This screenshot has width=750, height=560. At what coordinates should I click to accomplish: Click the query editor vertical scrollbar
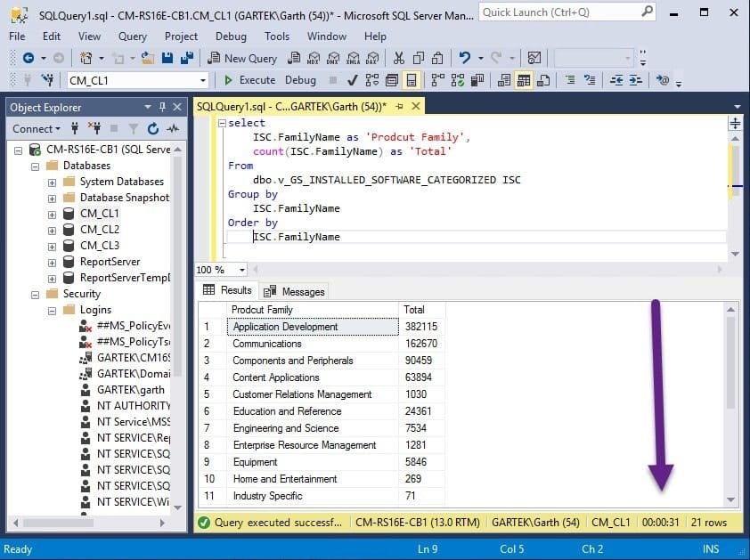point(735,196)
